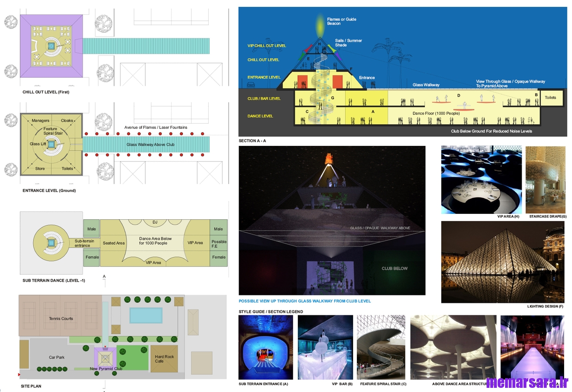Click the DJ booth label in the dance plan
The height and width of the screenshot is (392, 572).
(x=155, y=223)
